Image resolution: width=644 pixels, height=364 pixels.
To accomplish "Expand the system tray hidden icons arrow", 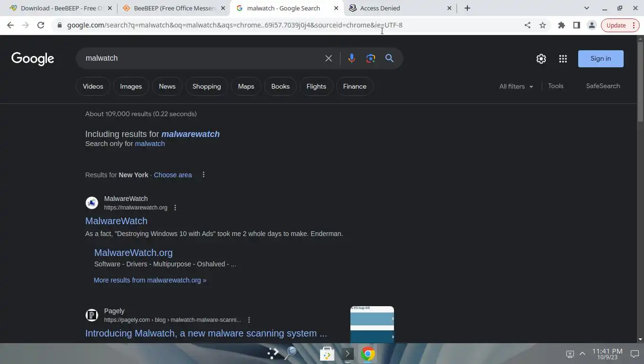I will pos(582,354).
